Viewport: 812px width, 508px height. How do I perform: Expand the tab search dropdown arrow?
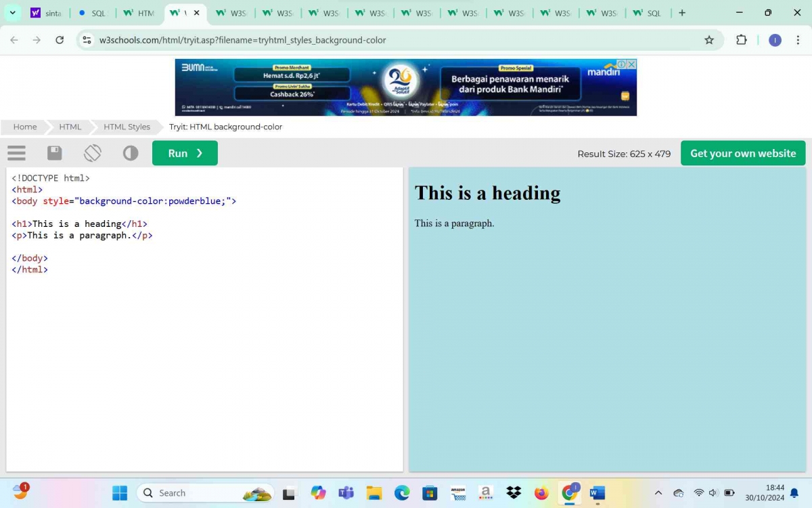tap(12, 13)
